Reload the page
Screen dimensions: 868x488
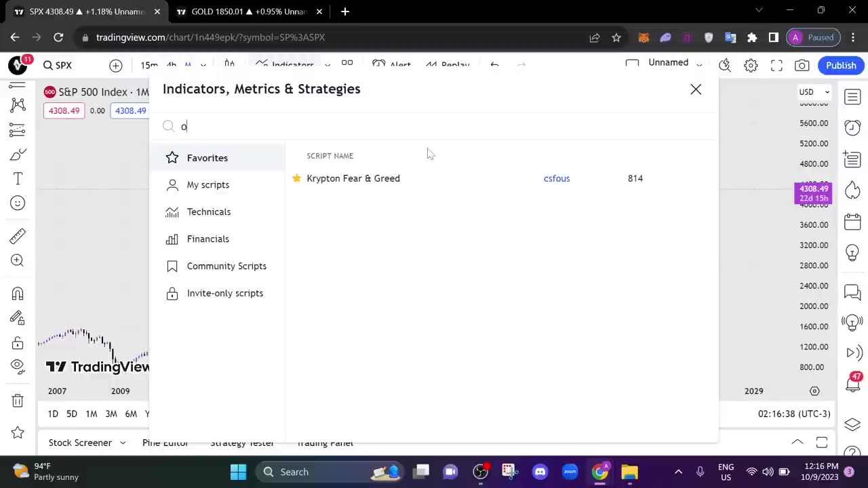click(x=58, y=37)
